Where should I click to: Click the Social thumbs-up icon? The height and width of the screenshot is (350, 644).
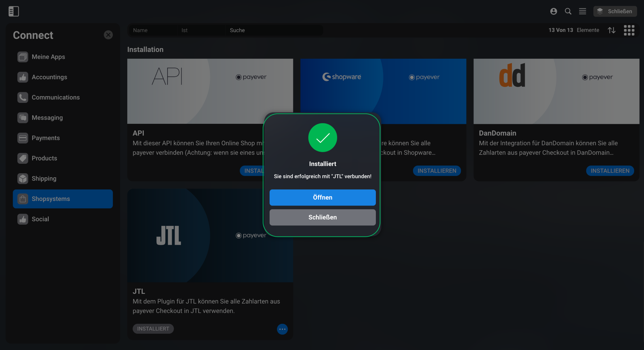[x=23, y=219]
